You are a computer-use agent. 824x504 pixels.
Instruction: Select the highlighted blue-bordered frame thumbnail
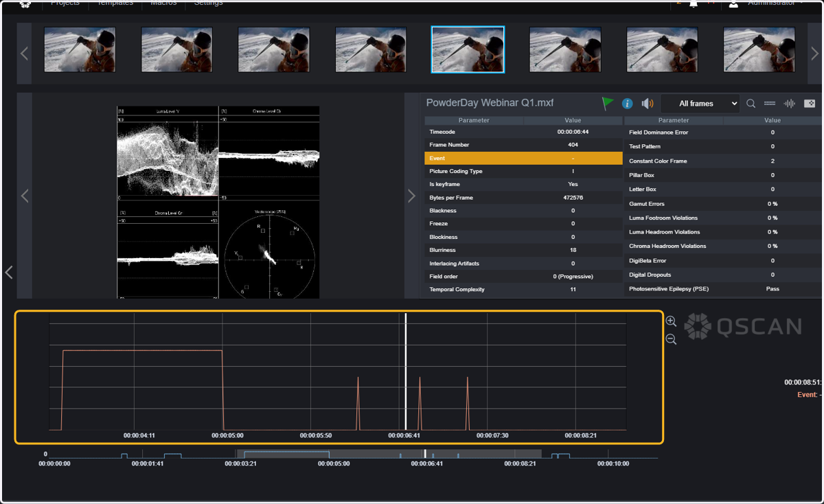pyautogui.click(x=468, y=49)
